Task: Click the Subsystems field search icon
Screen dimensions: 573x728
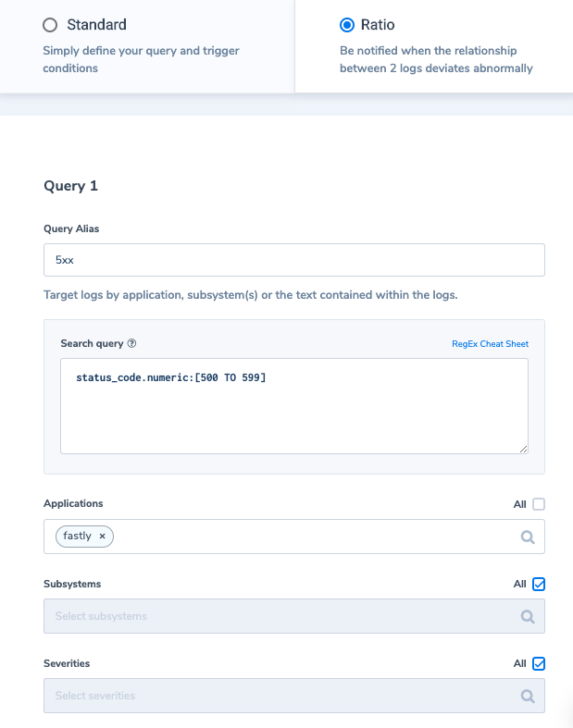Action: pyautogui.click(x=528, y=617)
